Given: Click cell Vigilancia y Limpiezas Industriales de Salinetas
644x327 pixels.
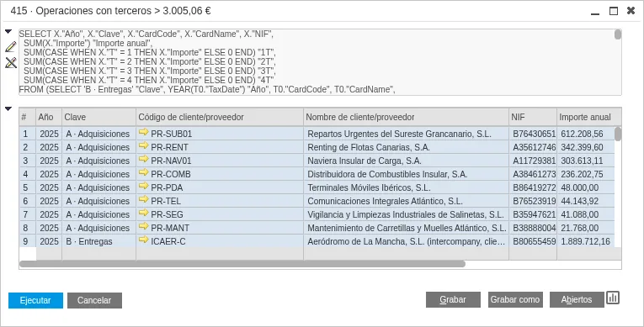Looking at the screenshot, I should pyautogui.click(x=406, y=214).
